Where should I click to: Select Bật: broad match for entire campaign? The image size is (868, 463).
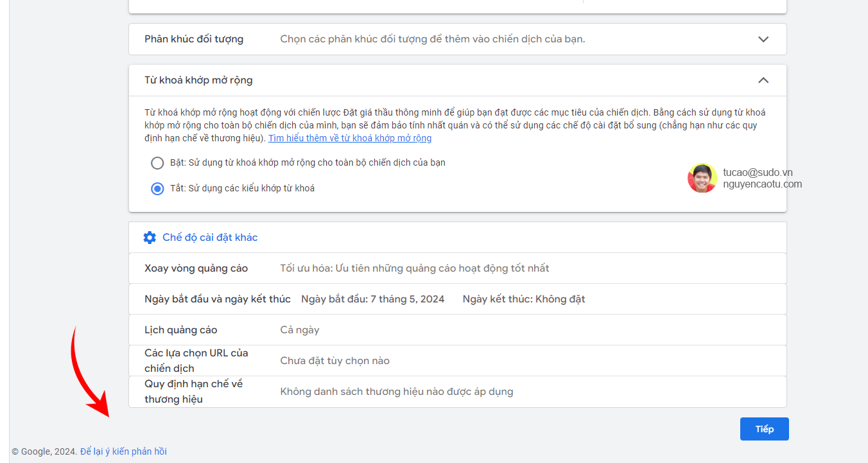click(157, 163)
